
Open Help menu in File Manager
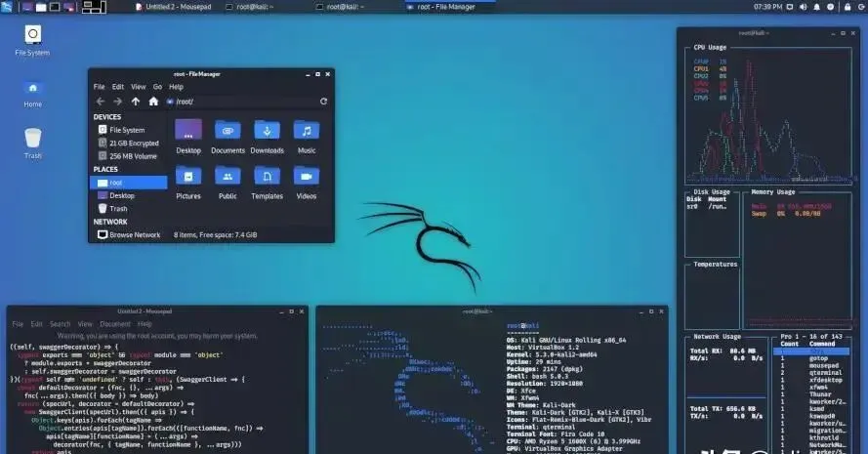[x=176, y=87]
